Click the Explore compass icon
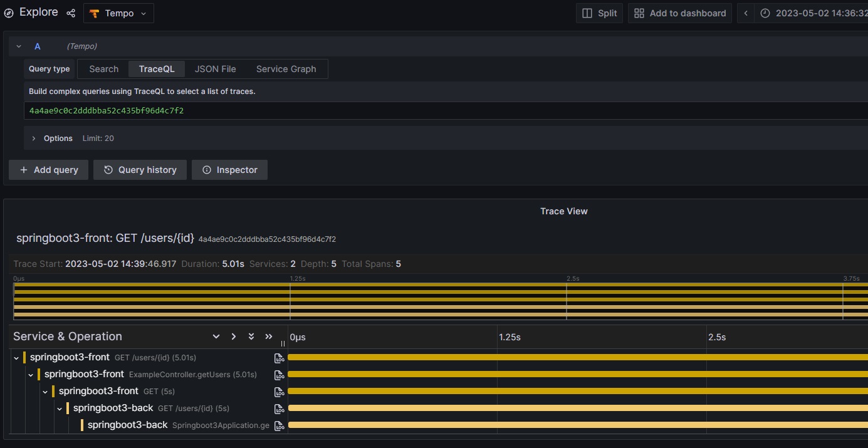The width and height of the screenshot is (868, 448). 9,13
